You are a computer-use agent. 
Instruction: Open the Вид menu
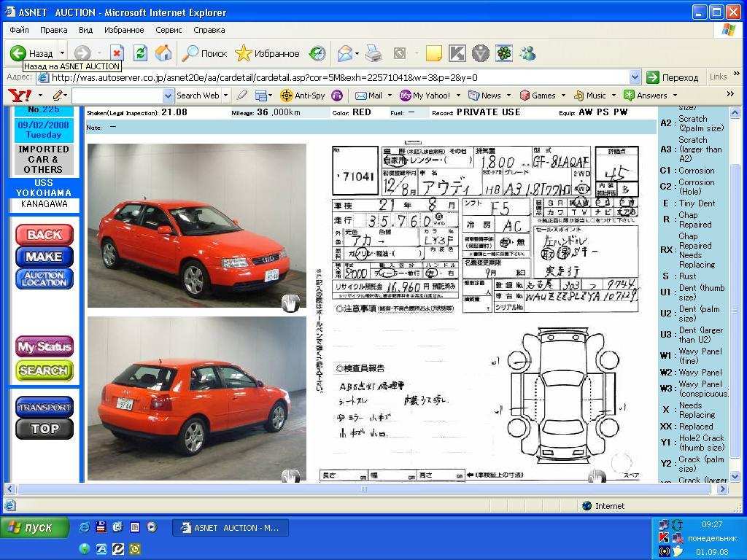click(x=85, y=30)
